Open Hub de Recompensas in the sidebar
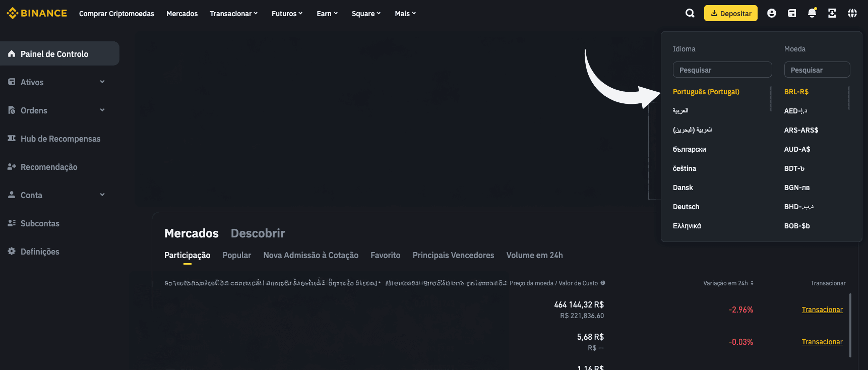 tap(59, 138)
